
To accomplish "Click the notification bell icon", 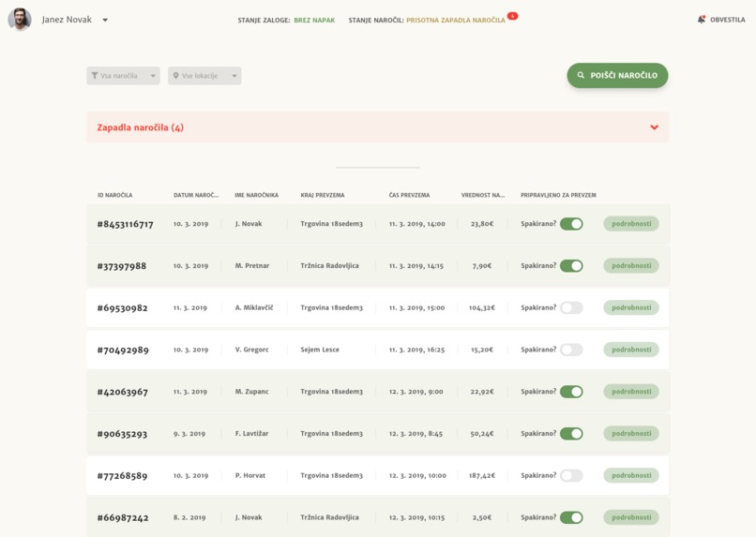I will (701, 20).
